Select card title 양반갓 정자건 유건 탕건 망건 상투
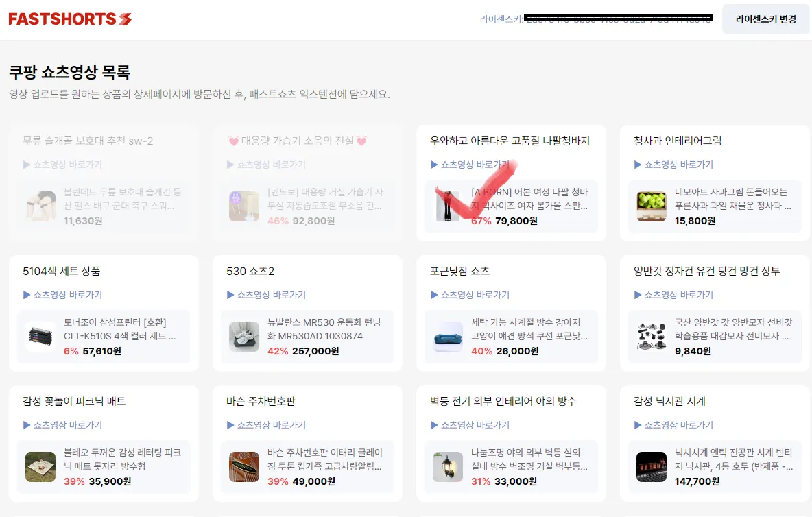The width and height of the screenshot is (812, 517). 707,271
